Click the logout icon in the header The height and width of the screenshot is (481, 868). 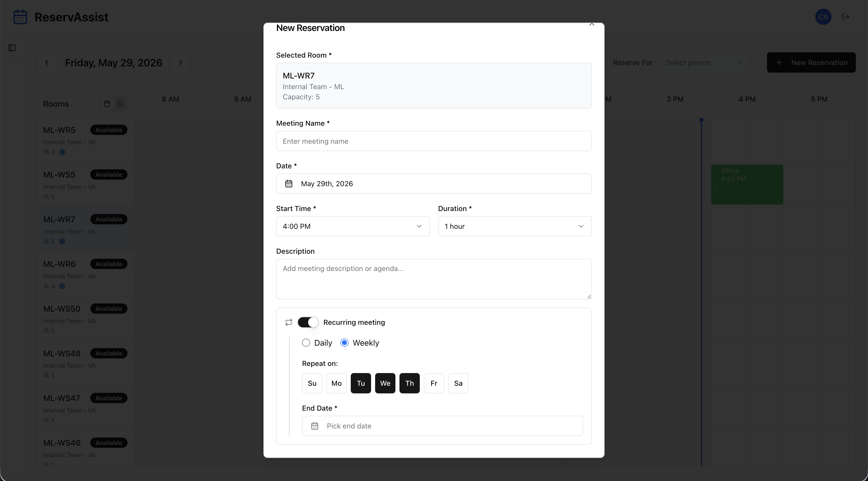point(845,17)
